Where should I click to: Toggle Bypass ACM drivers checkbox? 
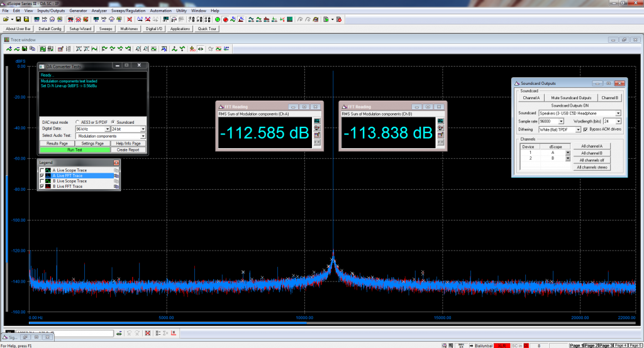point(586,129)
